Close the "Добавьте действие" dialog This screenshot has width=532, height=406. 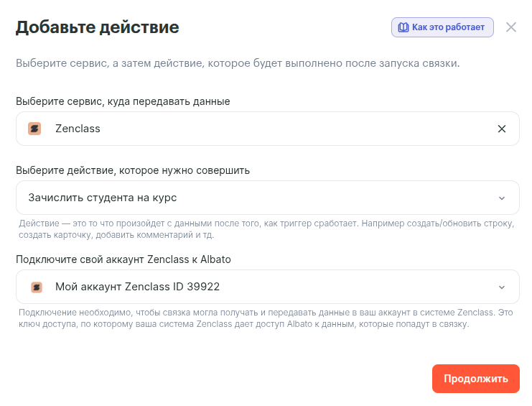point(511,27)
